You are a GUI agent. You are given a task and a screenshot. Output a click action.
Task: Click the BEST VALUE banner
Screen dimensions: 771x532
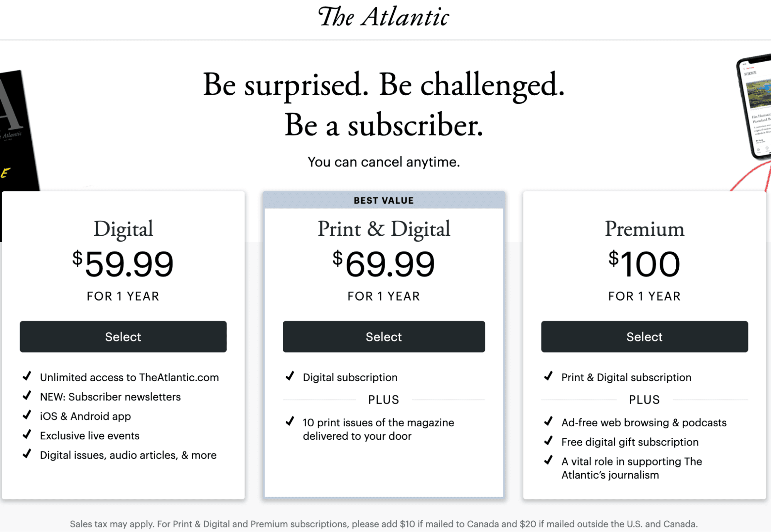pyautogui.click(x=384, y=200)
